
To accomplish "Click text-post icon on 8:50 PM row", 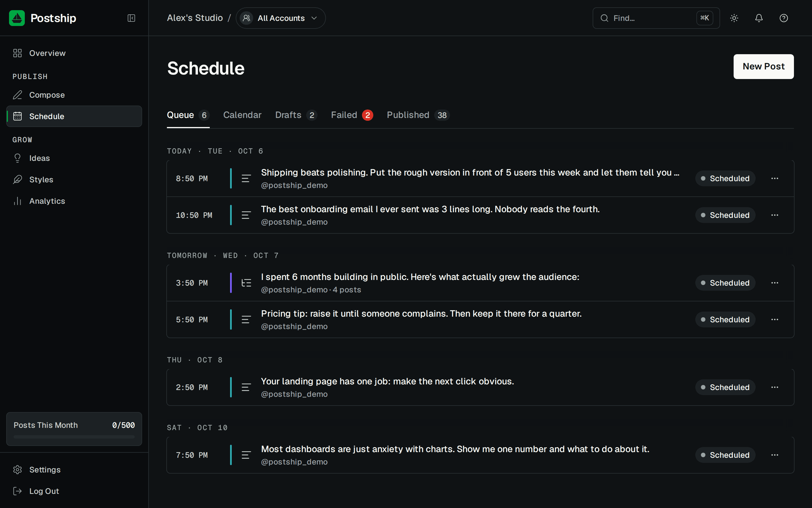I will pyautogui.click(x=246, y=178).
